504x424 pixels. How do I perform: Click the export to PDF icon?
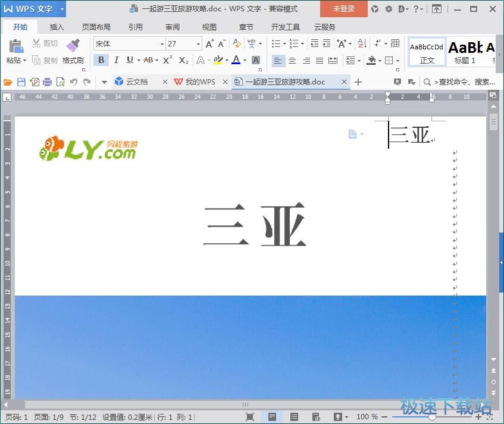35,82
